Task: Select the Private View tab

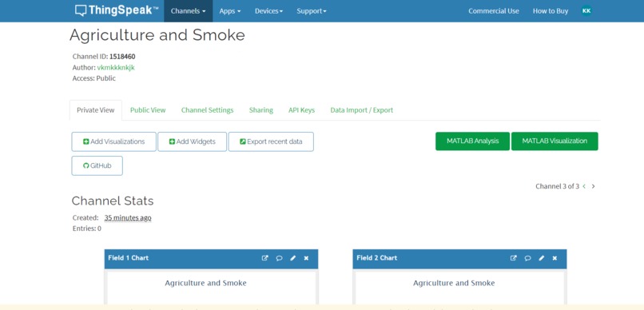Action: 96,110
